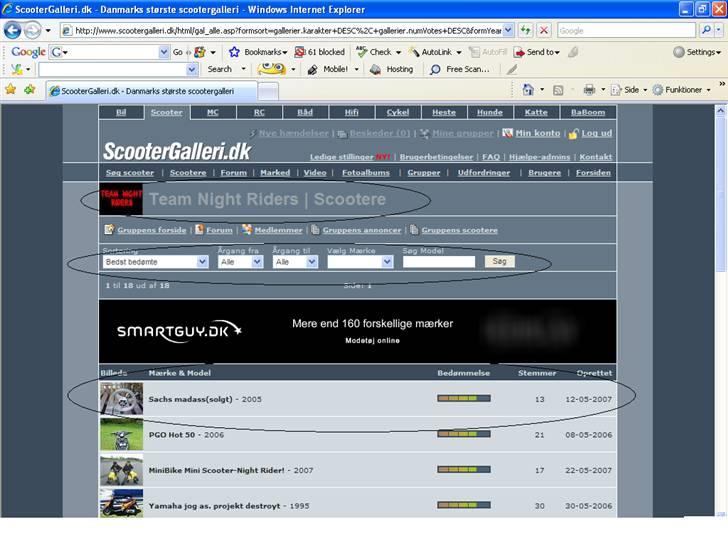Open the PGO Hot 50 thumbnail
Viewport: 728px width, 546px height.
(x=121, y=434)
